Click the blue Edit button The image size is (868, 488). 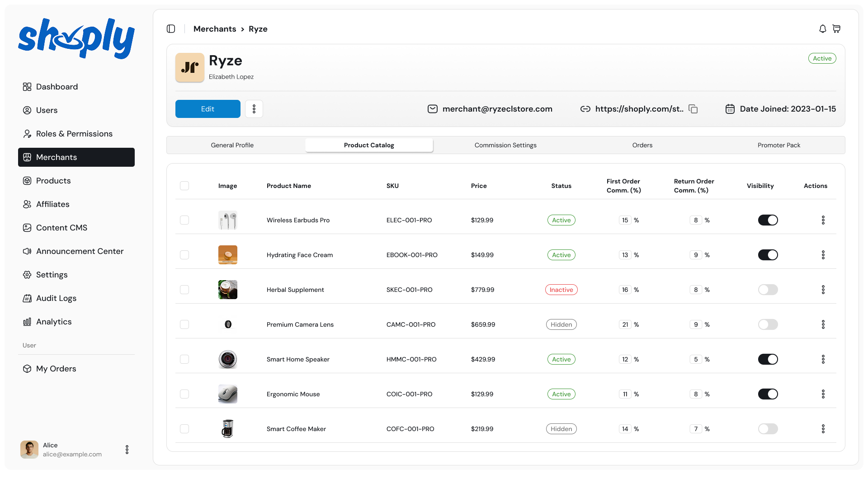208,109
